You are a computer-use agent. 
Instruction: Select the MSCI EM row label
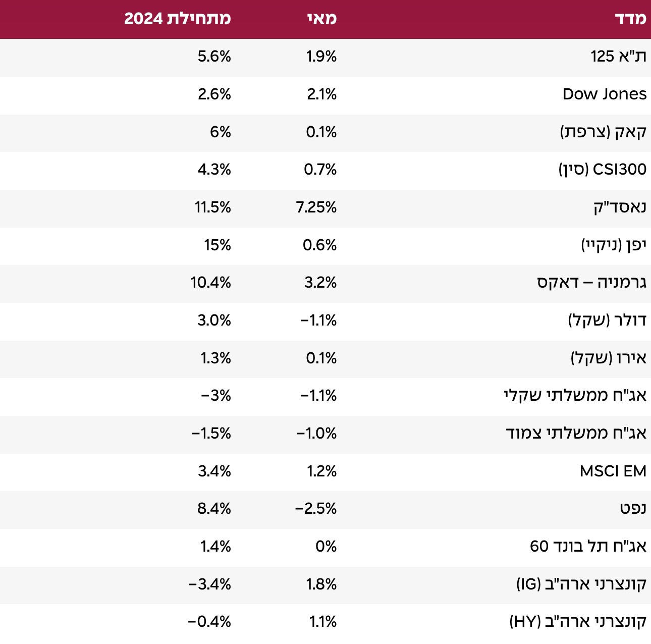point(613,471)
